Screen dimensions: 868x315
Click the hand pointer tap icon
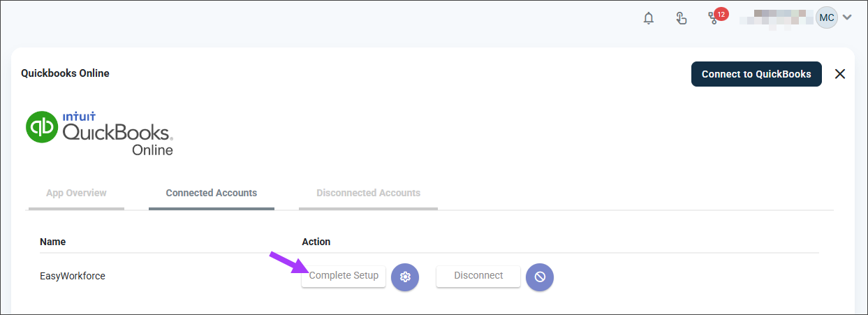(682, 17)
